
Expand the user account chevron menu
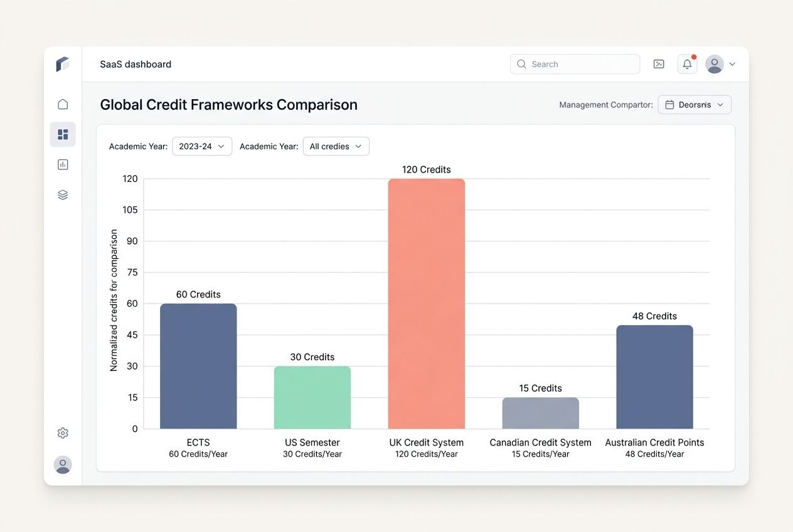[732, 64]
